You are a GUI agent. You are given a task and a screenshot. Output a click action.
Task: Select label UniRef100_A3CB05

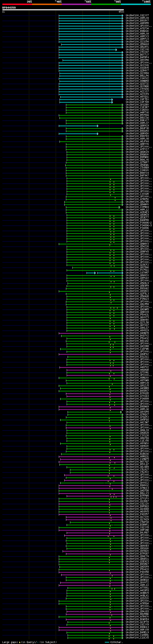tap(137, 68)
